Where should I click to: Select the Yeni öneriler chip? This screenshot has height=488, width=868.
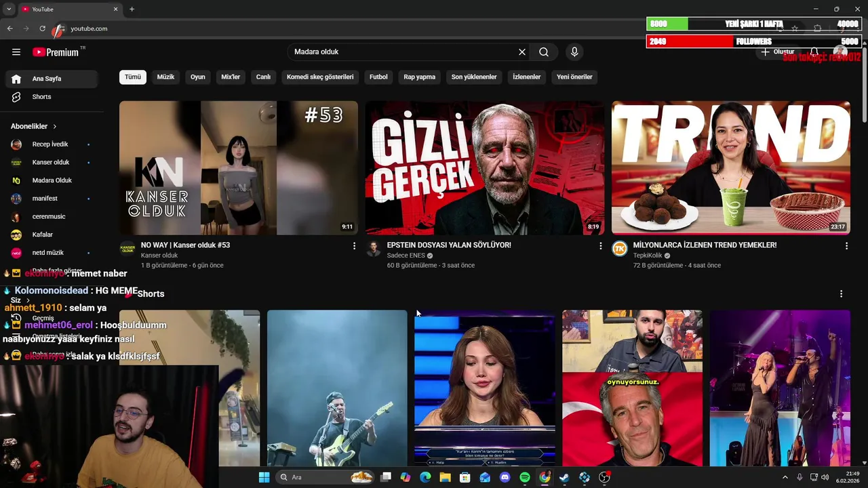coord(574,77)
